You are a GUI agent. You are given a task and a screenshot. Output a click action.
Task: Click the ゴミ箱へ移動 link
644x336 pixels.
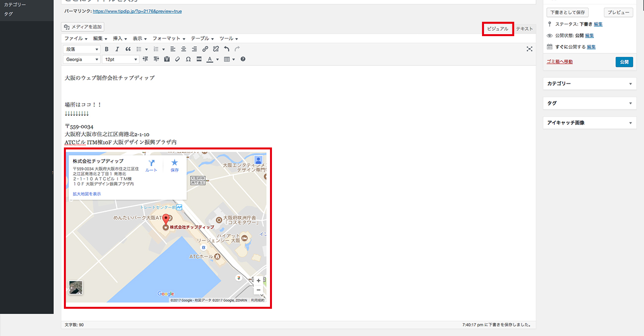click(x=559, y=62)
